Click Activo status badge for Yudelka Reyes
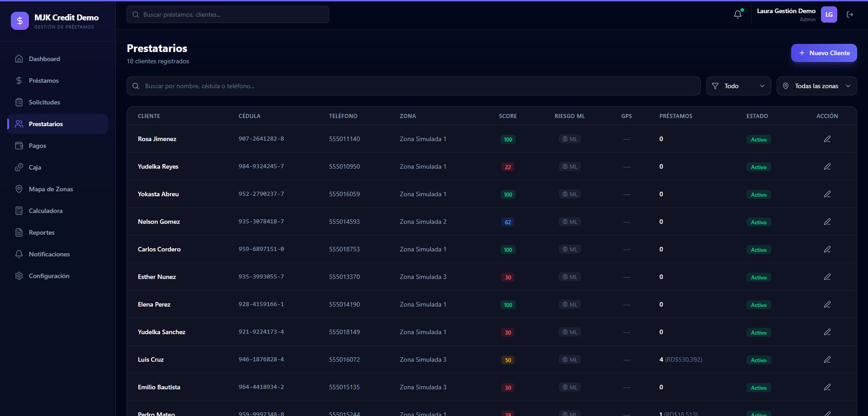This screenshot has height=416, width=868. pyautogui.click(x=759, y=167)
